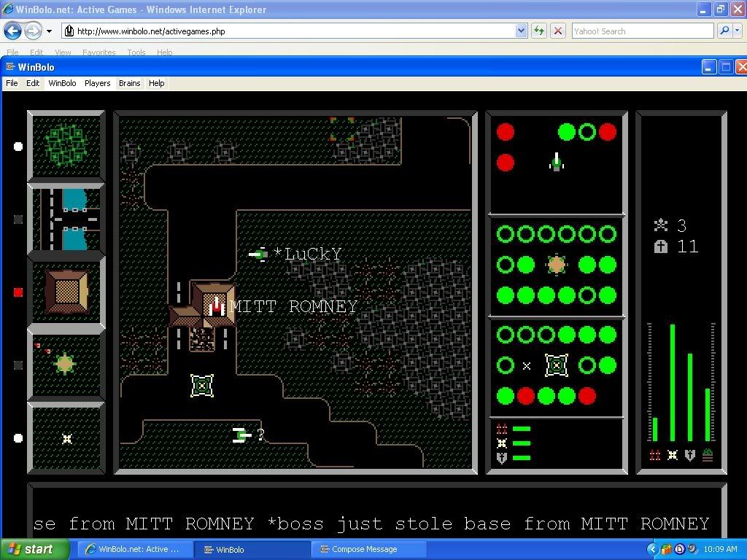This screenshot has width=747, height=560.
Task: Select the road building tool
Action: (x=66, y=219)
